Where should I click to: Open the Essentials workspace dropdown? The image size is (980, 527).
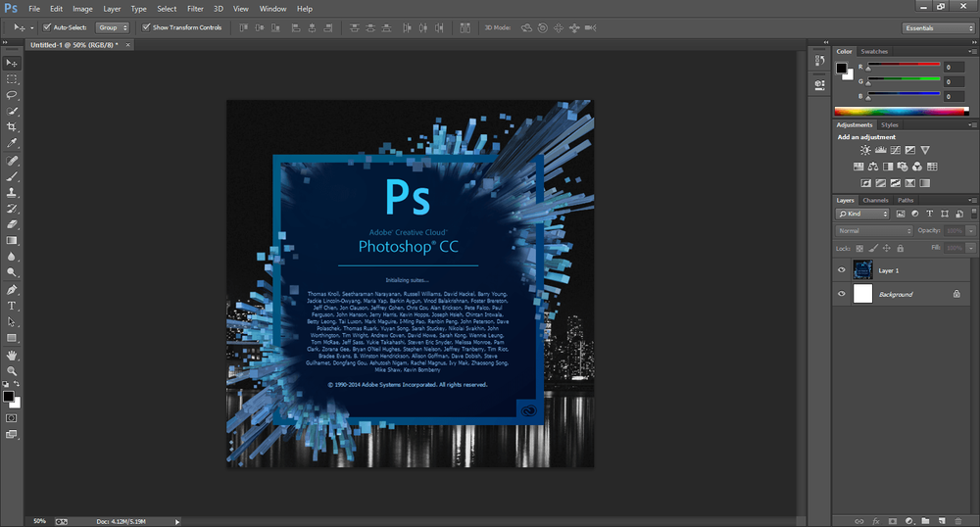pyautogui.click(x=938, y=28)
